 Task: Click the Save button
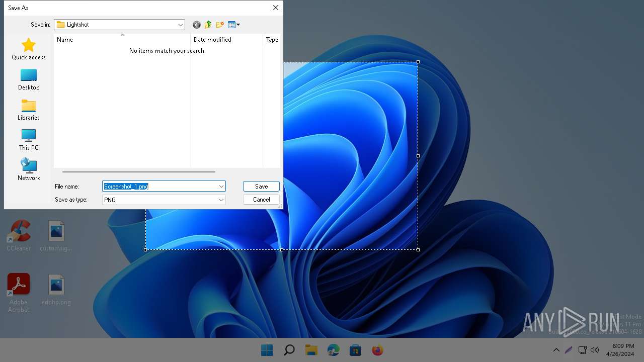[261, 187]
